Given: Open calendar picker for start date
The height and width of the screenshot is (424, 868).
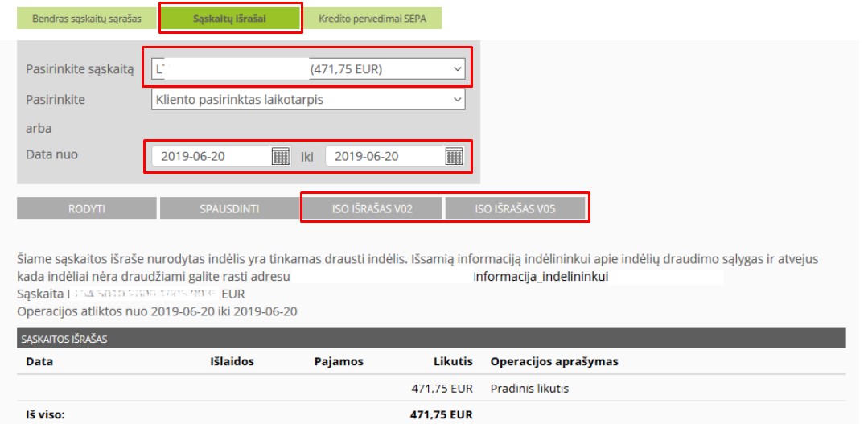Looking at the screenshot, I should coord(281,156).
